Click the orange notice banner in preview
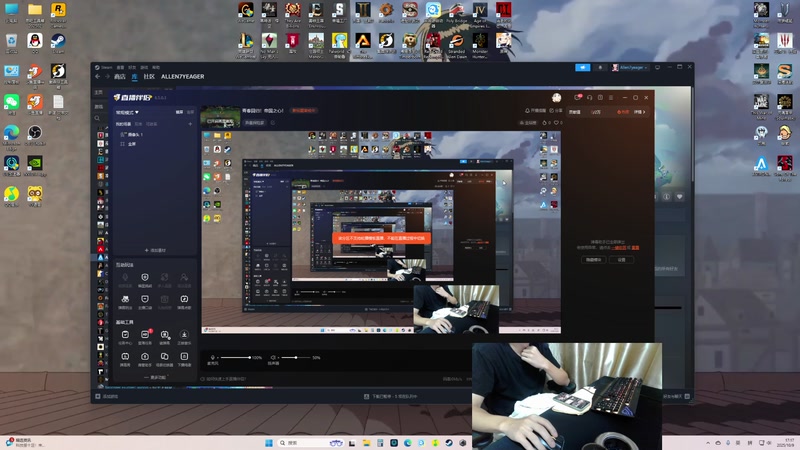Viewport: 800px width, 450px height. coord(382,238)
